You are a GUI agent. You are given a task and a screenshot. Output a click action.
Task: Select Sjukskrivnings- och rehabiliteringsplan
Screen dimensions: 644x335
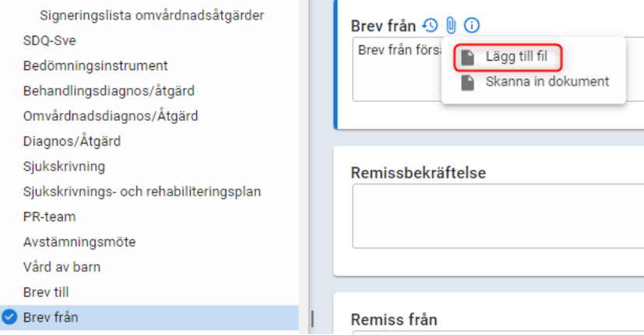point(142,192)
